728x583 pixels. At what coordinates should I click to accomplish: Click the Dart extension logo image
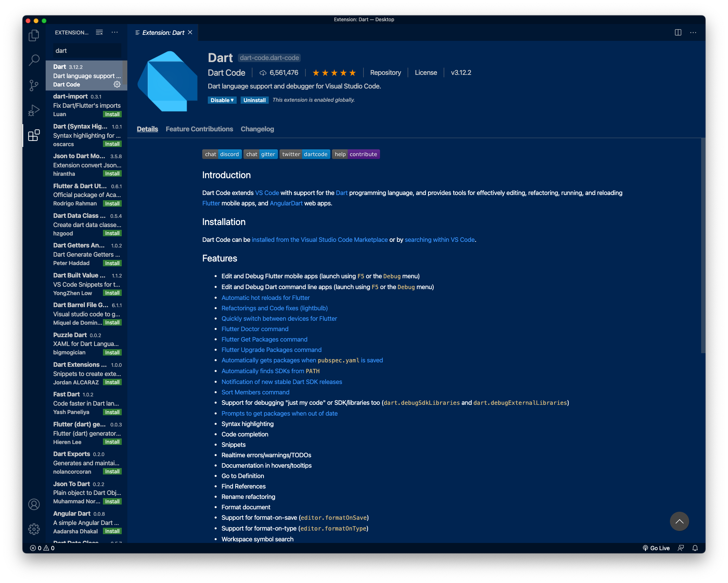[x=167, y=81]
